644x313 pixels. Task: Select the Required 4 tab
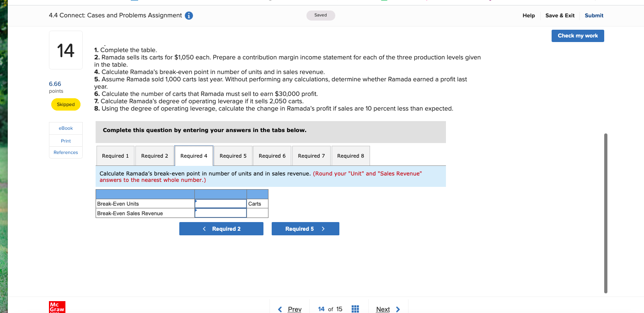(x=194, y=156)
